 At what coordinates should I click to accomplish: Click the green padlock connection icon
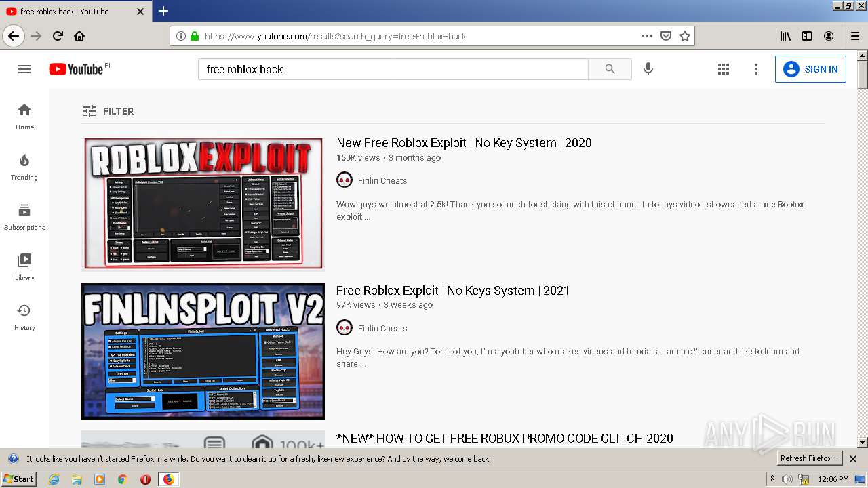pyautogui.click(x=195, y=36)
